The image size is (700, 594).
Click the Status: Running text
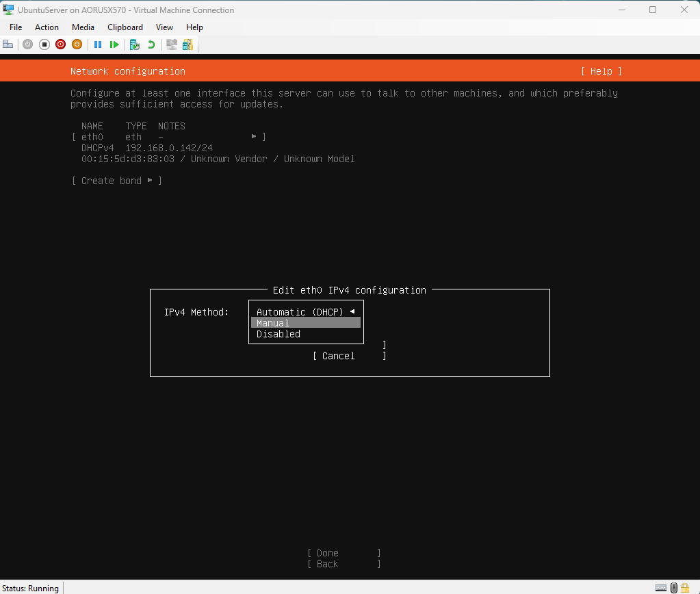point(30,589)
